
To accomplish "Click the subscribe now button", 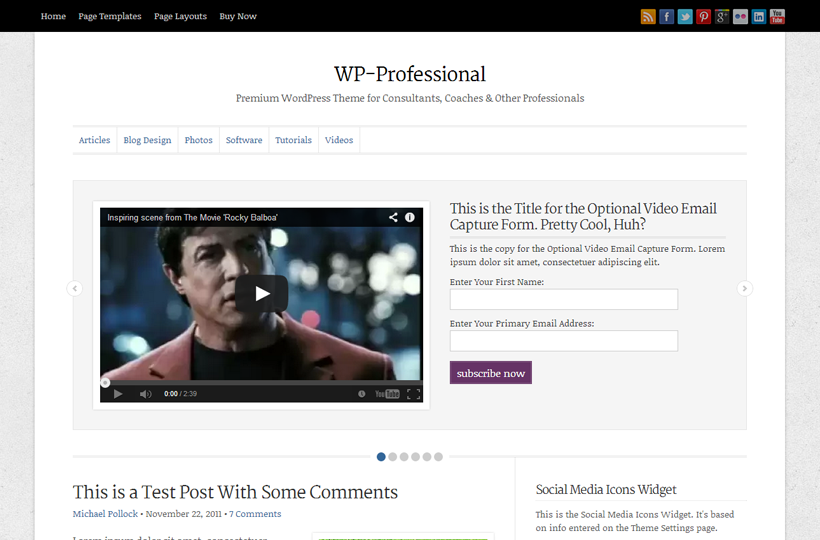I will [x=491, y=373].
